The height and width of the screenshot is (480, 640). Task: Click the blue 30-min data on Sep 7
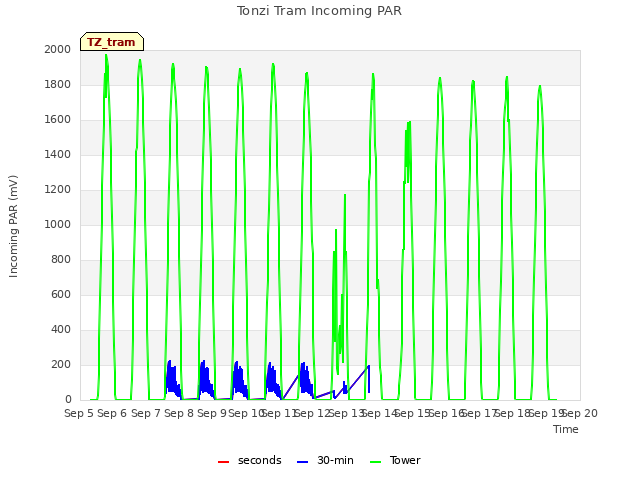[x=173, y=378]
